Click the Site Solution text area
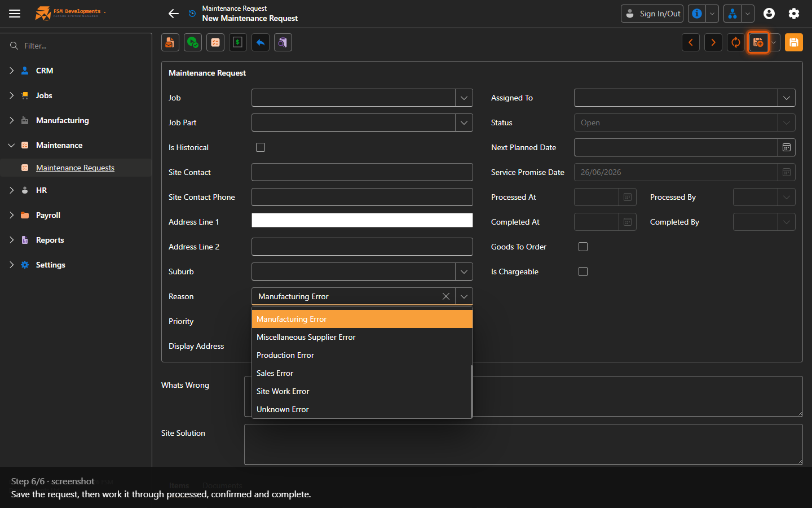 (523, 445)
